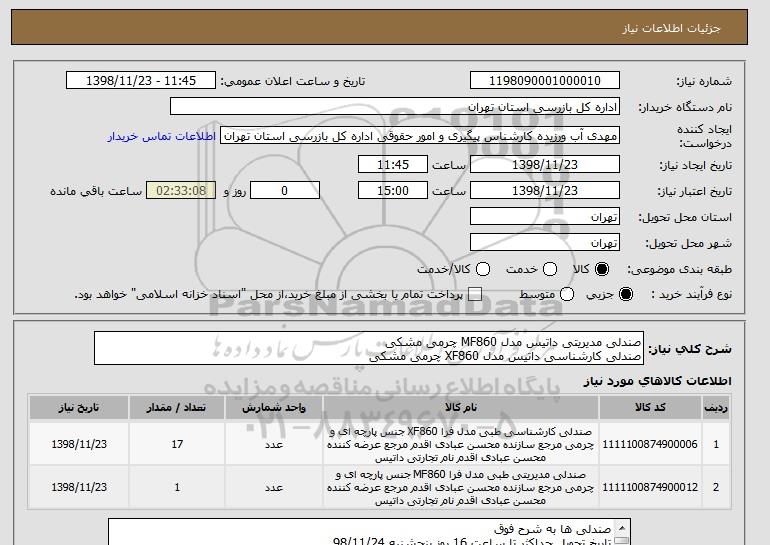The image size is (770, 545).
Task: Select the کالا category radio button
Action: pos(602,269)
